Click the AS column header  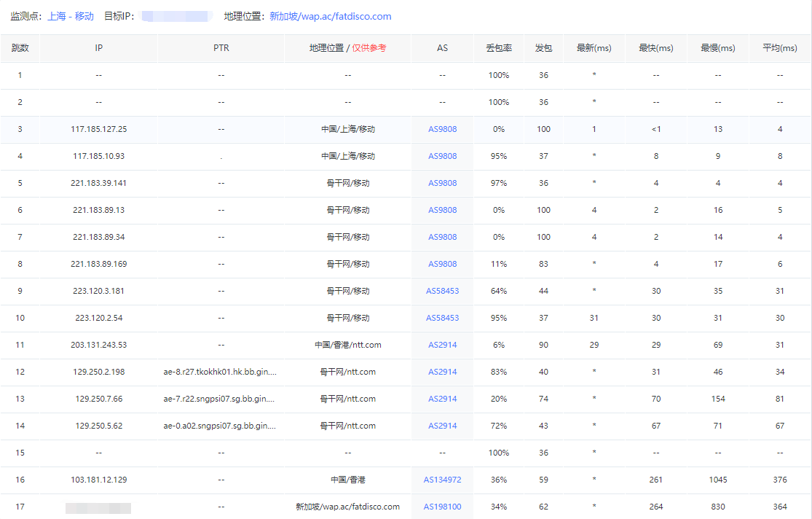click(x=442, y=47)
